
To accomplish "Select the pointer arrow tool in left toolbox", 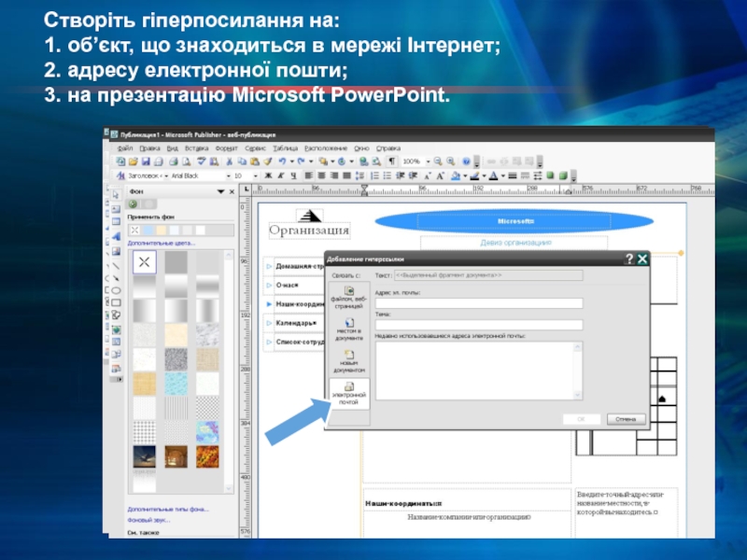I will [116, 195].
